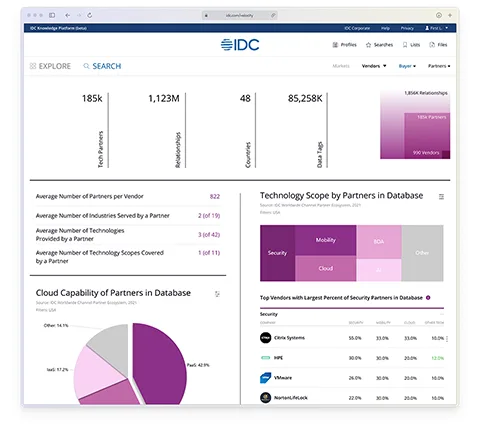Viewport: 480px width, 427px height.
Task: Reload the page with the refresh icon
Action: pos(89,15)
